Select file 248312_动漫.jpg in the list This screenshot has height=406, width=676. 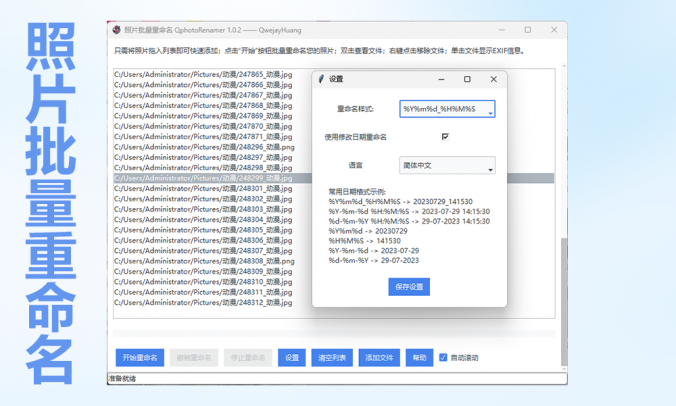(x=203, y=302)
